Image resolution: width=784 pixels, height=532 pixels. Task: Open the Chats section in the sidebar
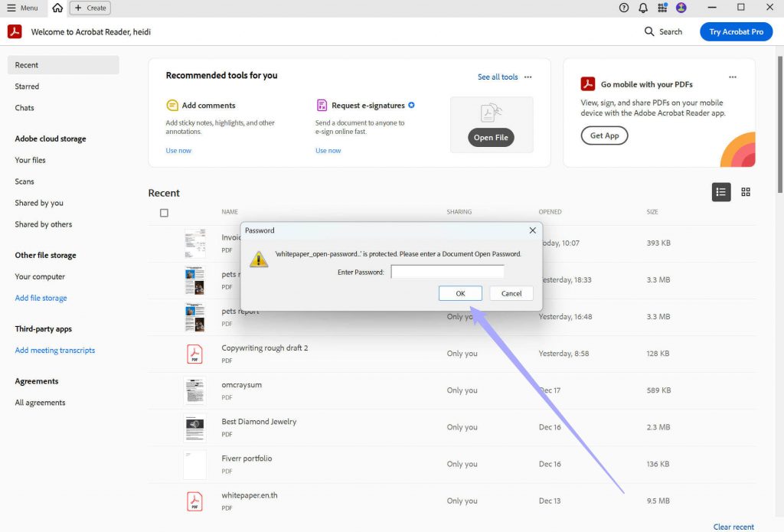point(24,108)
